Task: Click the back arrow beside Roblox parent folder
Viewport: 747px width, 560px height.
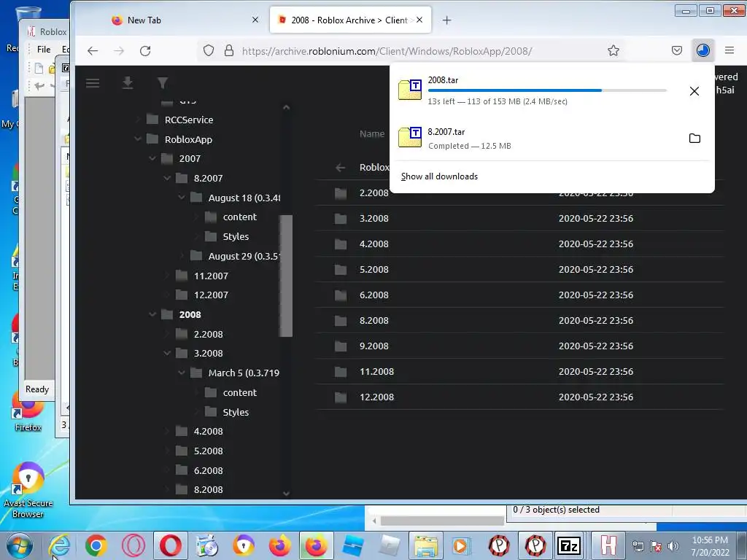Action: coord(340,167)
